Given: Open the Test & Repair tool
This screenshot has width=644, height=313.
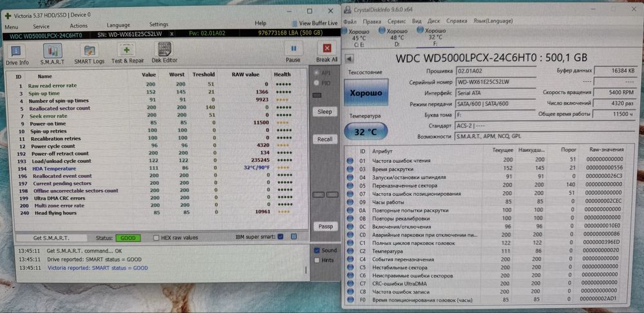Looking at the screenshot, I should pos(127,50).
